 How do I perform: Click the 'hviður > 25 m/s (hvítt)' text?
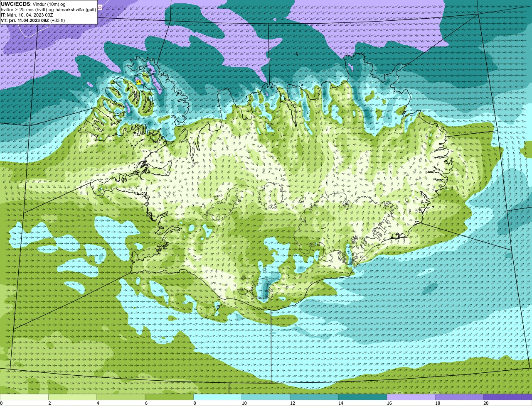[x=24, y=10]
